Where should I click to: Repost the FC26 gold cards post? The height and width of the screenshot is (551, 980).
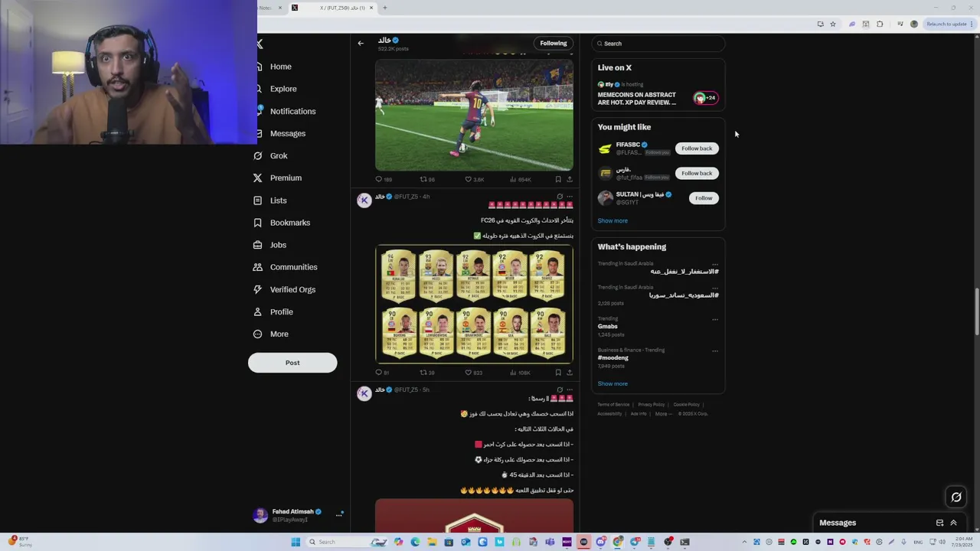coord(427,373)
